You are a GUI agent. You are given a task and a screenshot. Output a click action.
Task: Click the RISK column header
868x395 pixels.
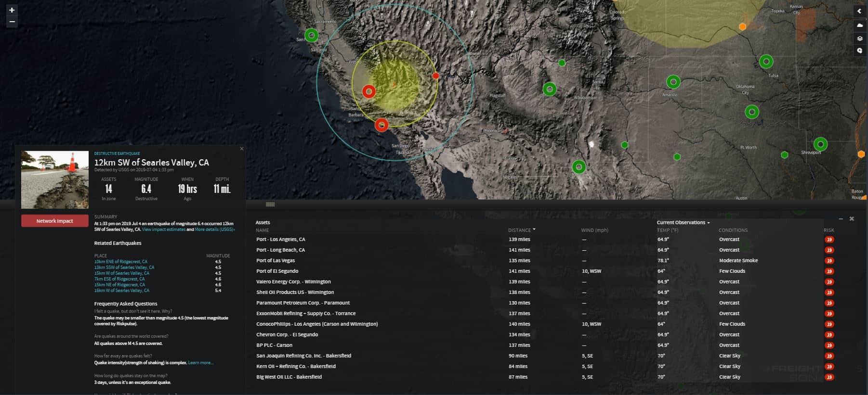[829, 230]
